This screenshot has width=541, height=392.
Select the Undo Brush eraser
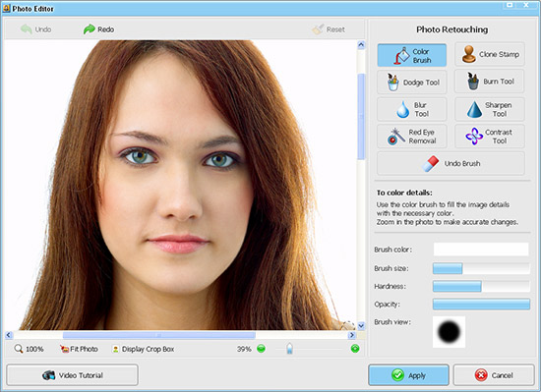pyautogui.click(x=451, y=164)
